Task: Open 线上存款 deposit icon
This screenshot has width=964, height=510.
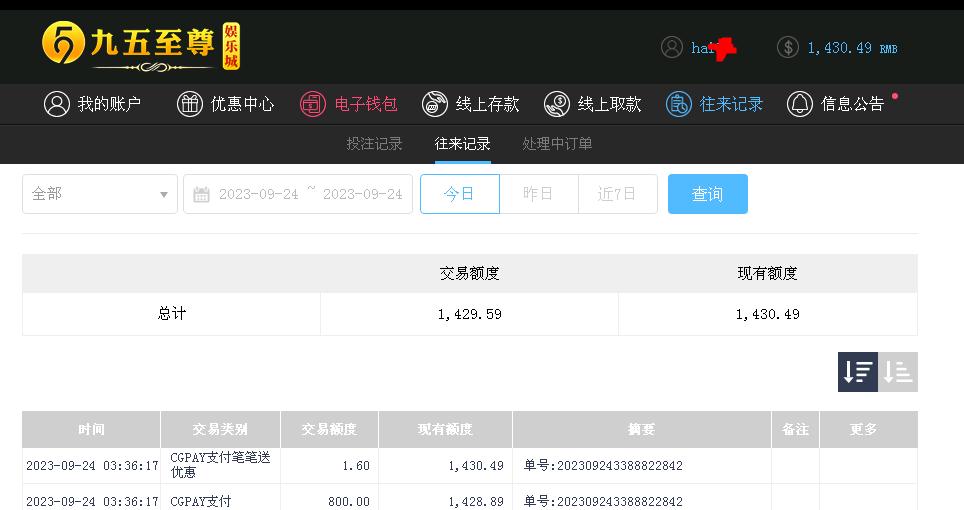Action: 434,104
